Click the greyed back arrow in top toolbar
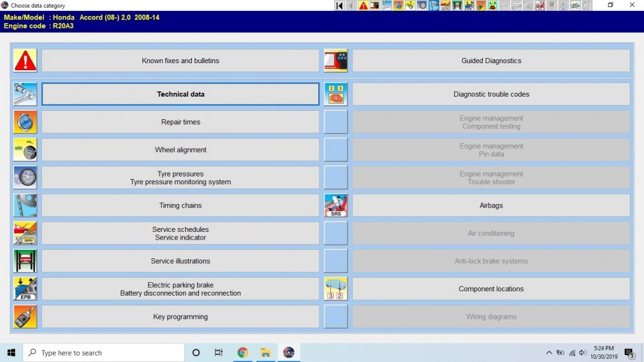Viewport: 644px width, 362px height. point(352,5)
